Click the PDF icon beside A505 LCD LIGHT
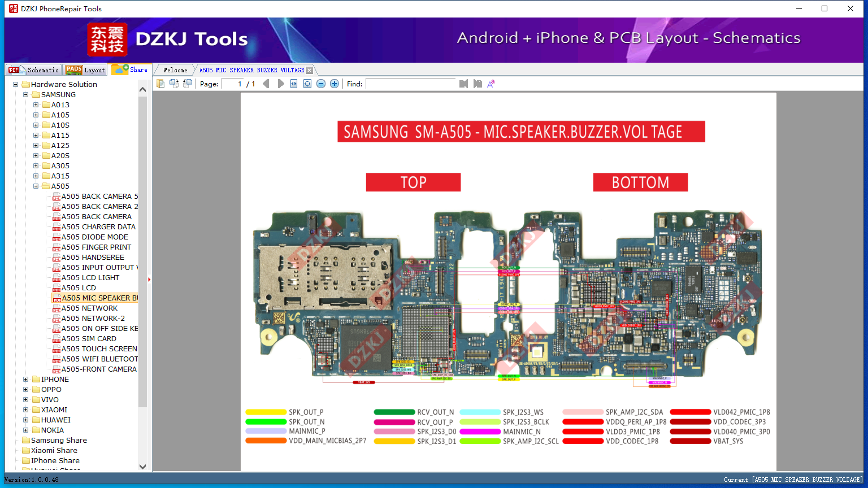The height and width of the screenshot is (488, 868). [57, 278]
